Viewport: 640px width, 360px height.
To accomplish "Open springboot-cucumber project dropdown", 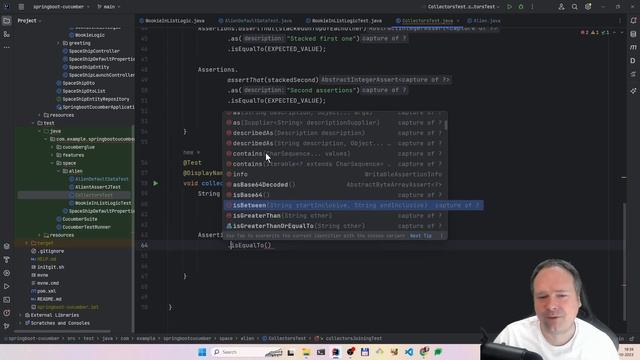I will tap(62, 7).
